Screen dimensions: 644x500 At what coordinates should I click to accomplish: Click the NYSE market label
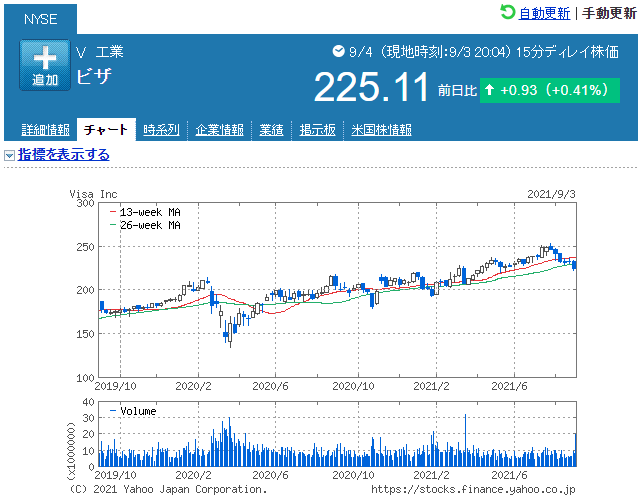point(40,19)
